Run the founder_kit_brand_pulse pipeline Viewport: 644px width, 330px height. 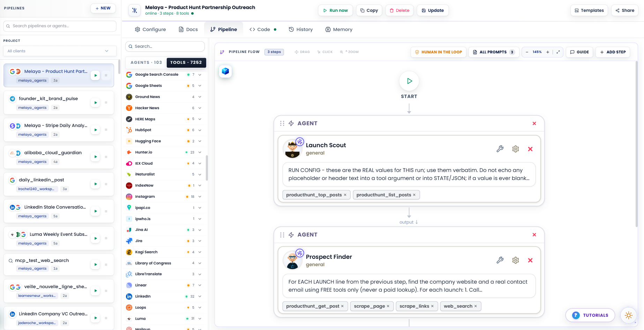click(95, 103)
